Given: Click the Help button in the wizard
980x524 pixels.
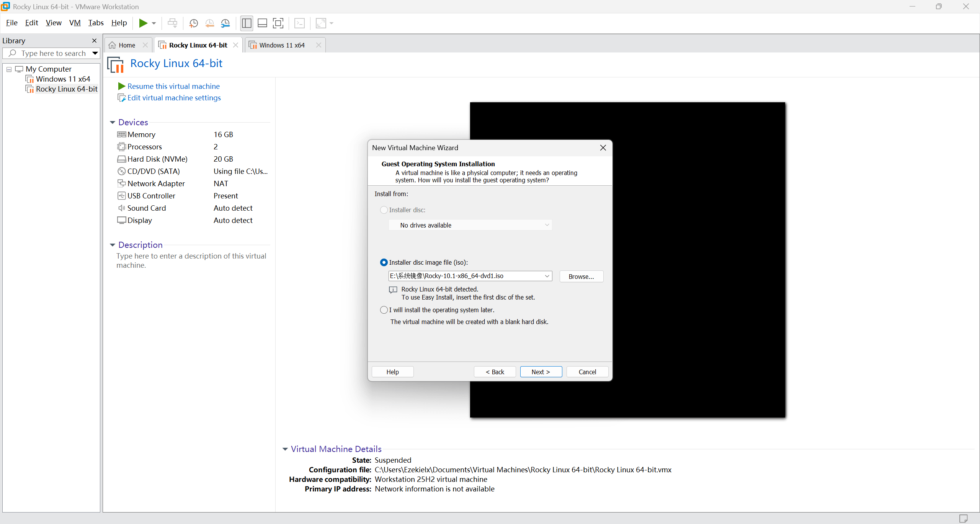Looking at the screenshot, I should click(392, 372).
